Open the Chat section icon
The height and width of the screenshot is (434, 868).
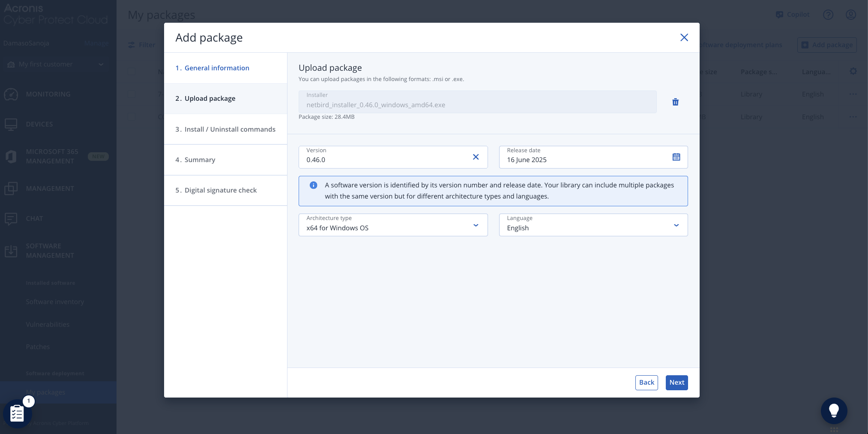pyautogui.click(x=11, y=218)
